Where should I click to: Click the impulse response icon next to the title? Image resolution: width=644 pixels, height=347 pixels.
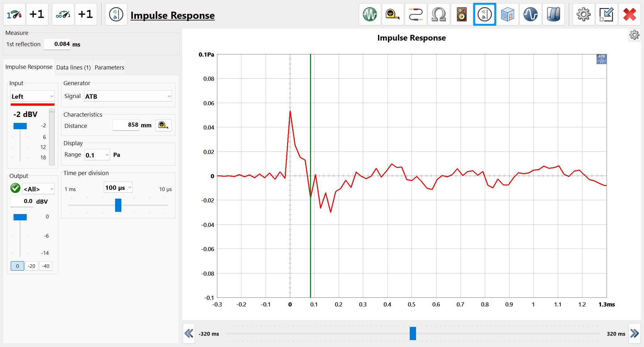tap(116, 14)
